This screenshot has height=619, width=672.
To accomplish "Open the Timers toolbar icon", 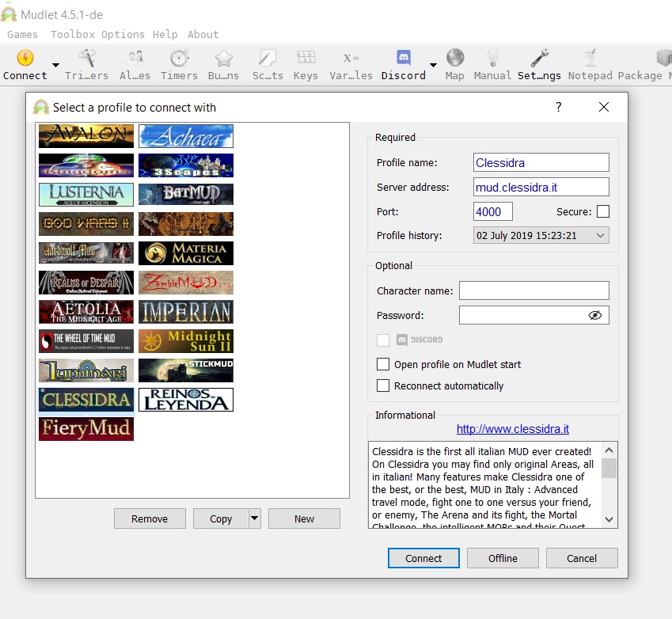I will click(x=179, y=58).
